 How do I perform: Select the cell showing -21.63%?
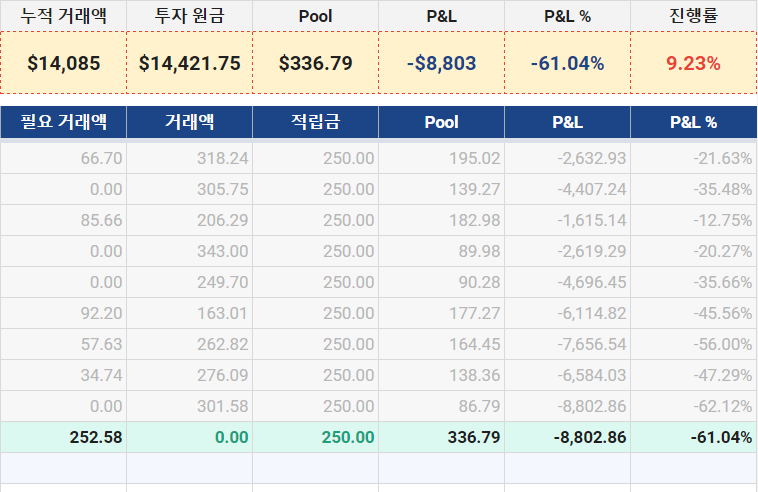point(693,158)
